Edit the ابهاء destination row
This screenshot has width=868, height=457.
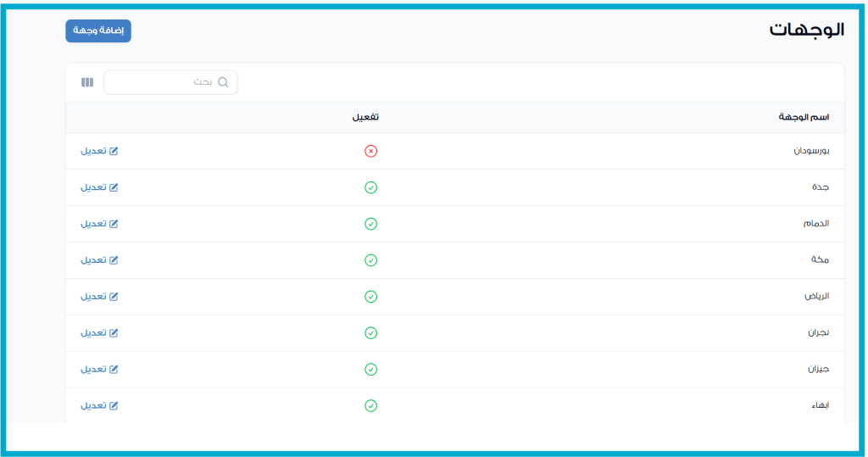[x=99, y=406]
